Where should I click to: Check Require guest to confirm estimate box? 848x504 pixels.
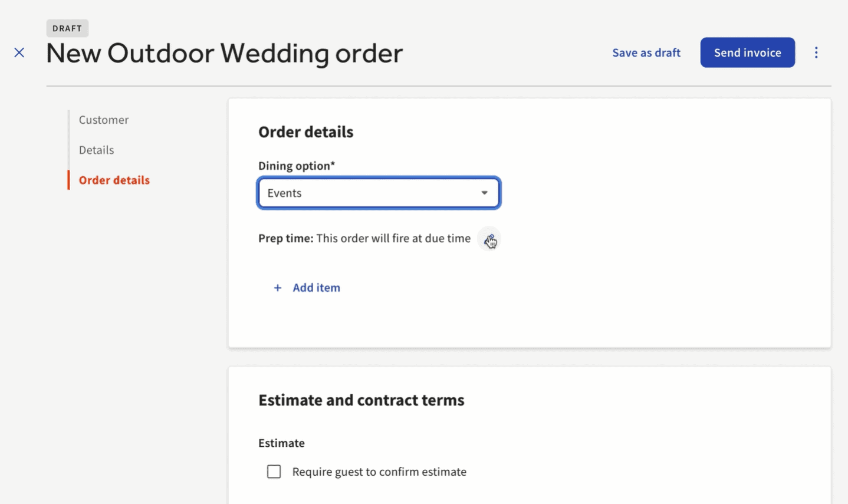(274, 472)
